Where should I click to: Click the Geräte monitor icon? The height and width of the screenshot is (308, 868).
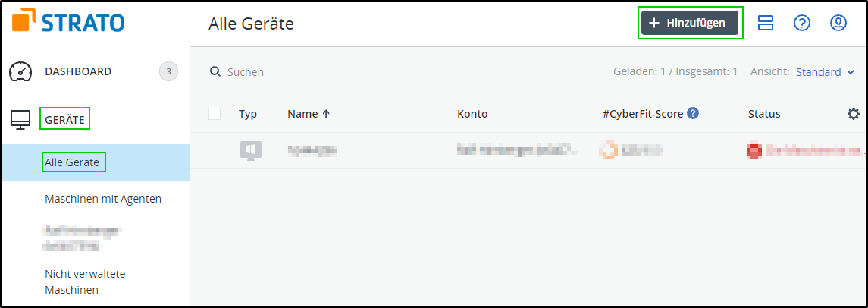pos(20,119)
